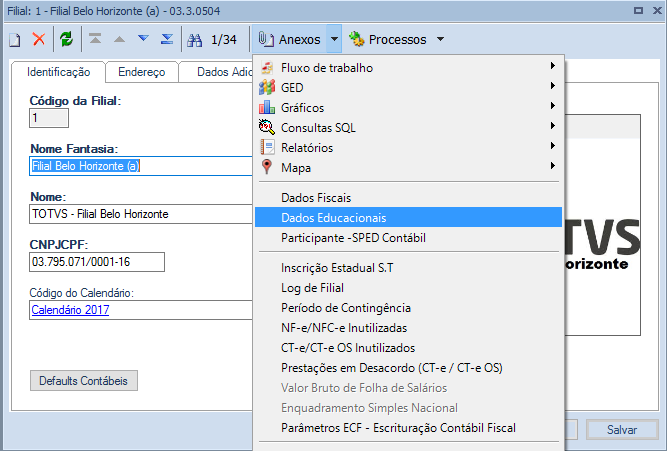Click the Fluxo de trabalho icon
This screenshot has width=667, height=451.
pos(267,68)
